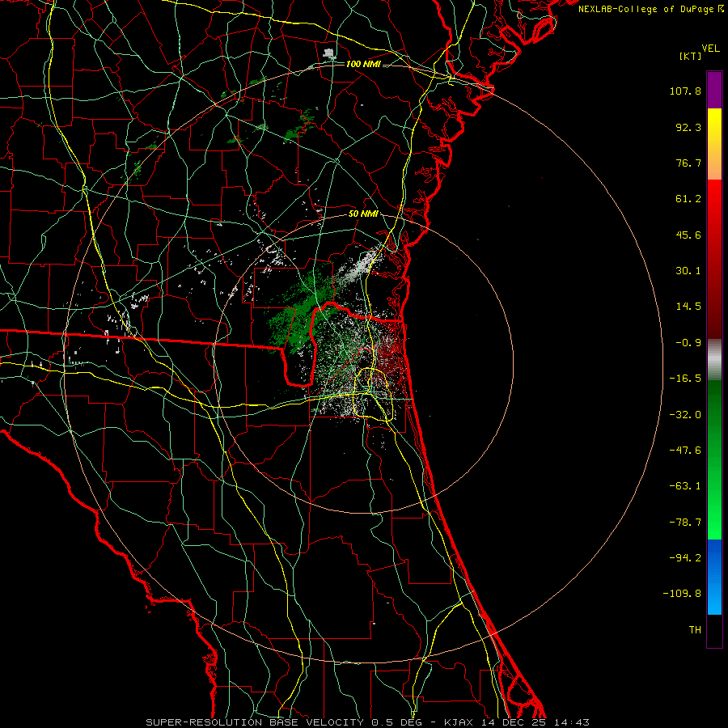This screenshot has width=728, height=728.
Task: Pick the blue segment of the color bar
Action: (x=714, y=577)
